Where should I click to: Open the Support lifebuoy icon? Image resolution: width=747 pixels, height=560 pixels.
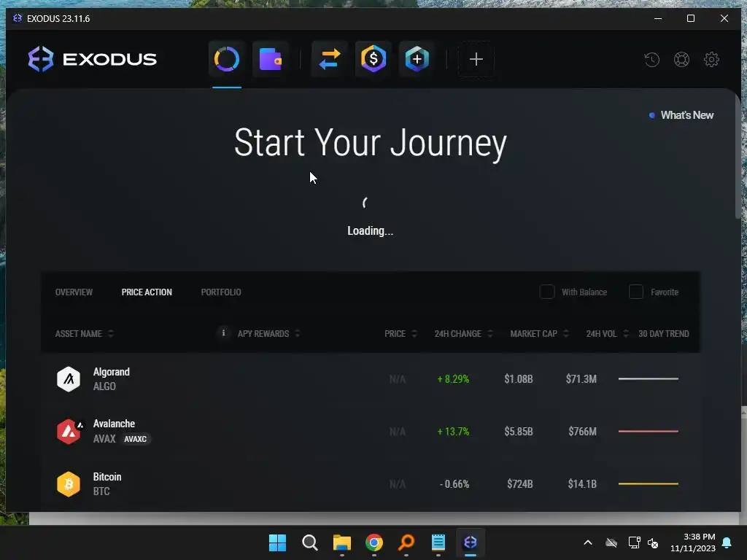682,60
